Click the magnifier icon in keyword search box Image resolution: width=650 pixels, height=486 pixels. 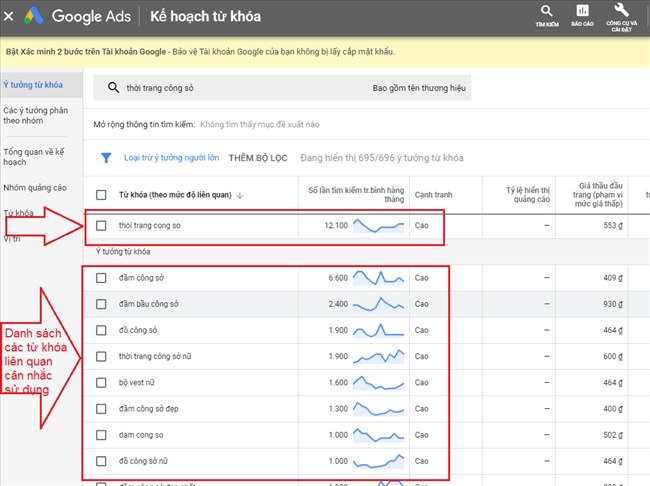pos(114,88)
